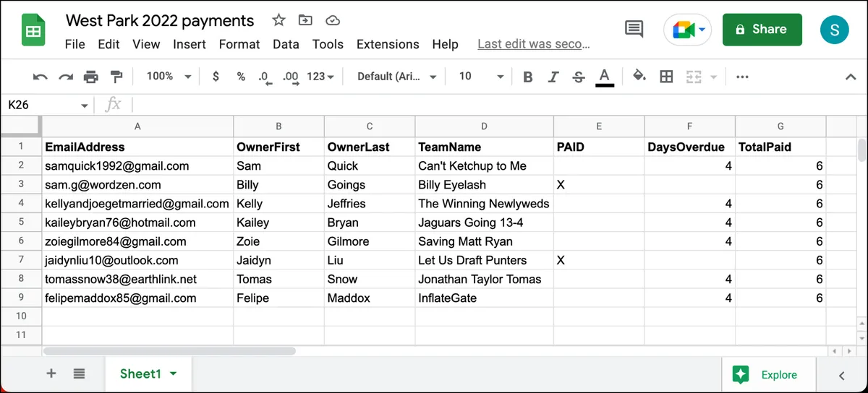Screen dimensions: 868x393
Task: Open the Sheet1 tab options arrow
Action: click(x=173, y=374)
